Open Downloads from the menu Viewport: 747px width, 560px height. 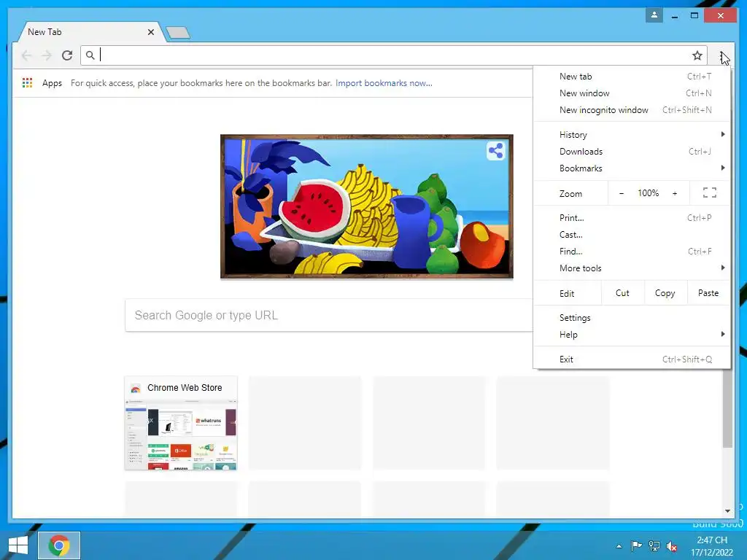[632, 152]
